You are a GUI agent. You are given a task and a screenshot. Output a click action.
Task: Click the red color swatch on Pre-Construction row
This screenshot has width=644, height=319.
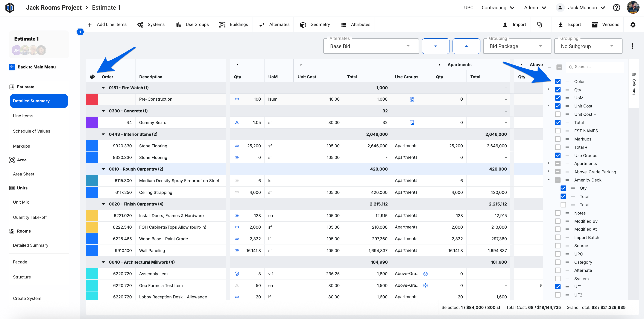pyautogui.click(x=92, y=99)
